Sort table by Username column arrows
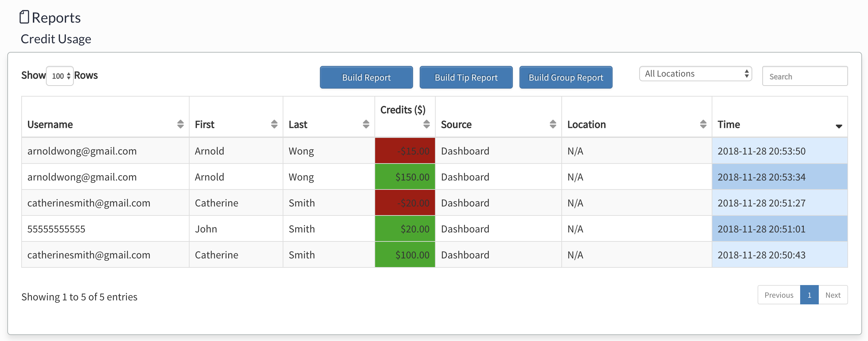Viewport: 868px width, 341px height. pyautogui.click(x=180, y=124)
